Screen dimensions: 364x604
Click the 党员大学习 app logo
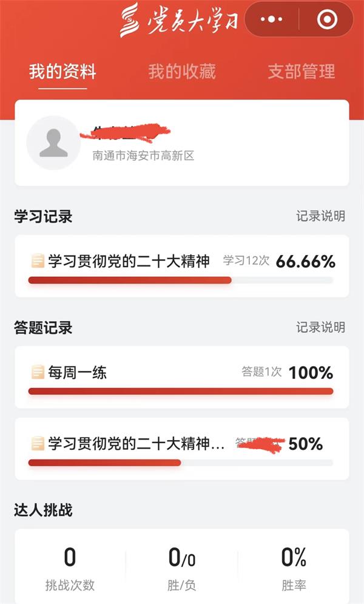(179, 21)
